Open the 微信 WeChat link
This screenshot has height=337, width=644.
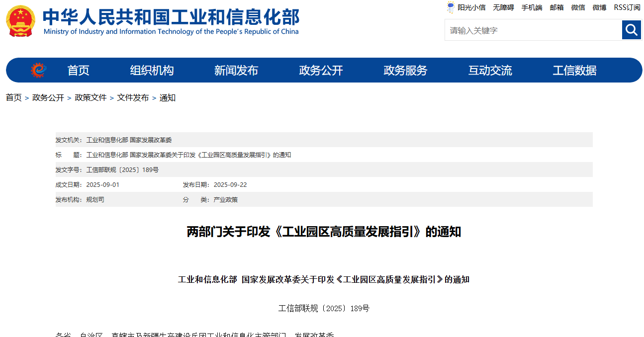(x=578, y=7)
